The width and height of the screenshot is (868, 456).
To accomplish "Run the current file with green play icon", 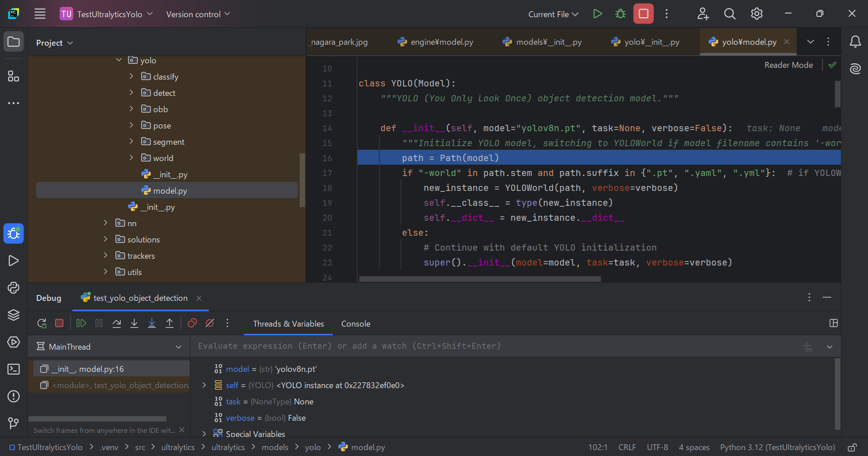I will pos(597,14).
